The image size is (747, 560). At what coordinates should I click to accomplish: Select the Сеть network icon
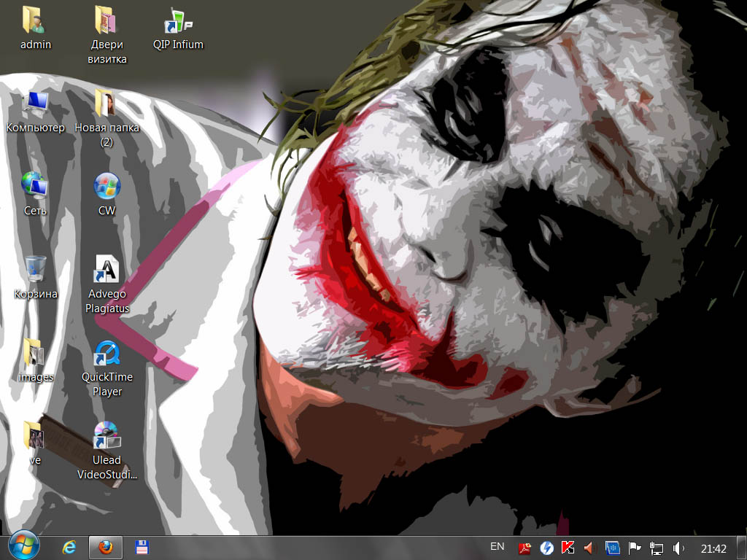[x=35, y=194]
